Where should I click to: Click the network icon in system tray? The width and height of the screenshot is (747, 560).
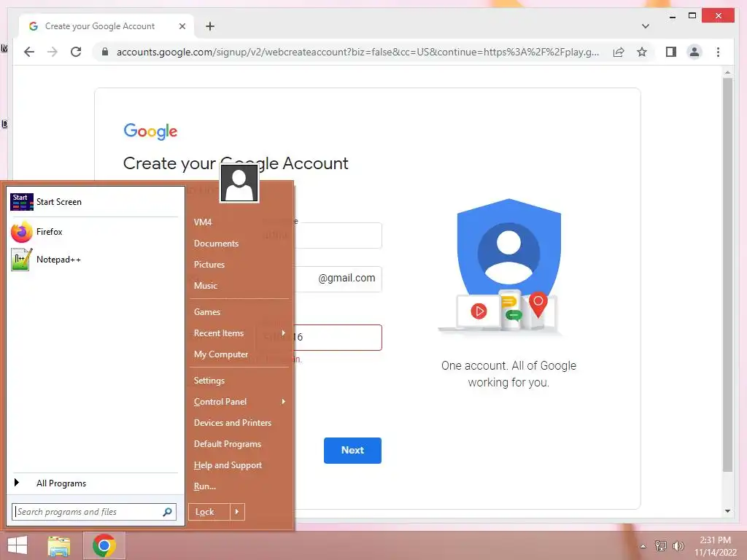click(x=661, y=546)
